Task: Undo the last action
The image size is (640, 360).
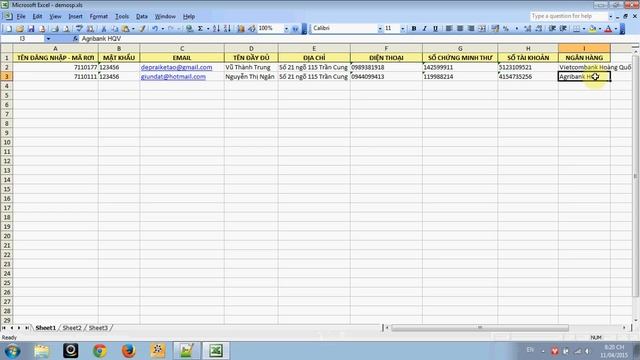Action: [x=155, y=29]
